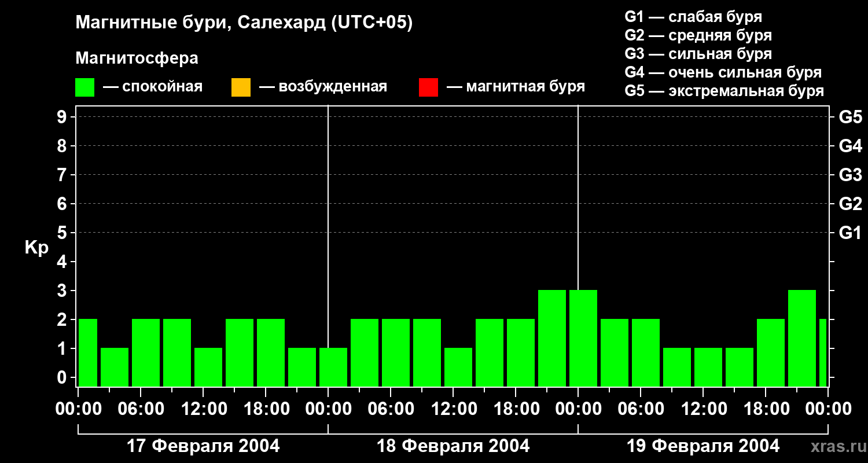Select the title 'Магнитные бури, Салехард (UTC+05)'
Screen dimensions: 868x463
244,23
